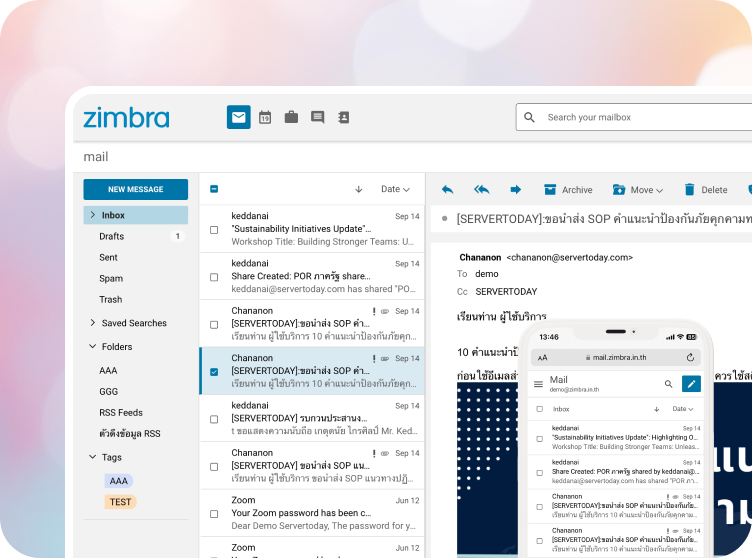Click the demo To recipient
752x558 pixels.
click(x=486, y=274)
